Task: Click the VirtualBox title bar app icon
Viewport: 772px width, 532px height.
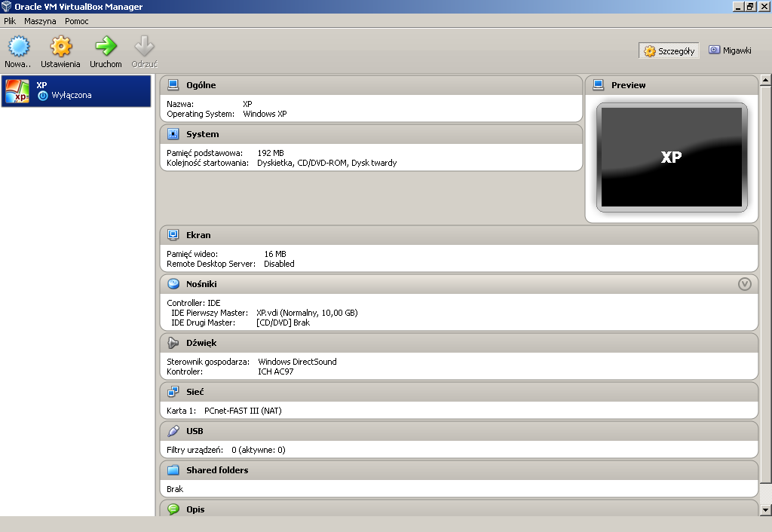Action: click(6, 6)
